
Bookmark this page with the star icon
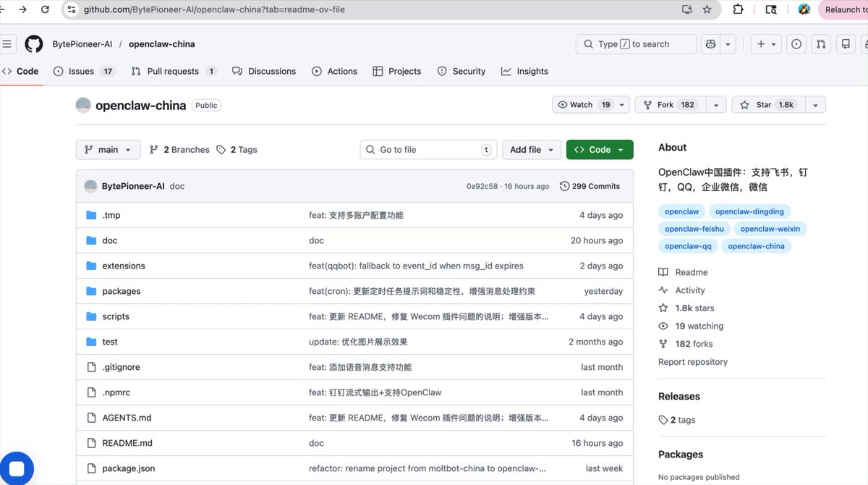(707, 9)
